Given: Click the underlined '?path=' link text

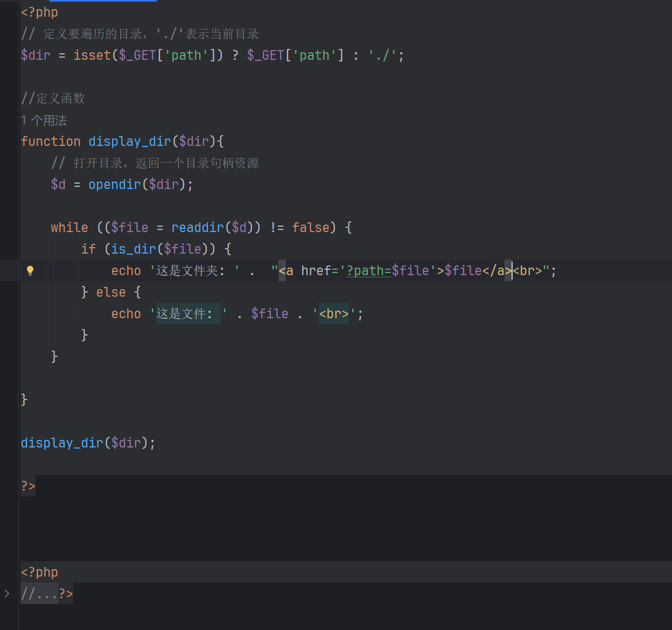Looking at the screenshot, I should (368, 270).
